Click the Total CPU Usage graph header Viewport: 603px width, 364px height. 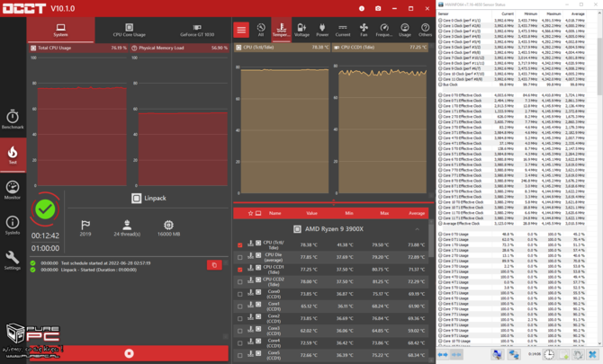(78, 48)
